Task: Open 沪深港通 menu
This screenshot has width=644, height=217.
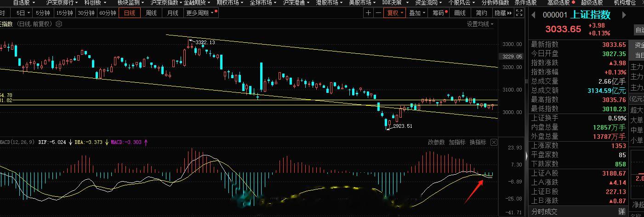Action: (x=296, y=3)
